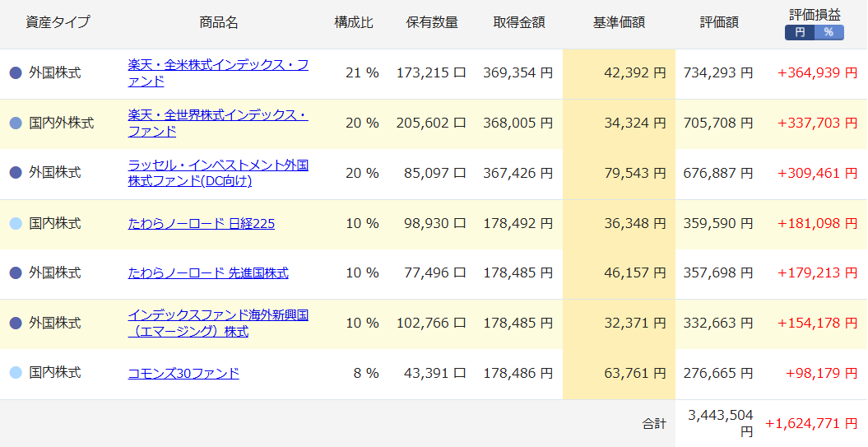Select holding quantity 102,766 口
Image resolution: width=868 pixels, height=447 pixels.
(431, 323)
